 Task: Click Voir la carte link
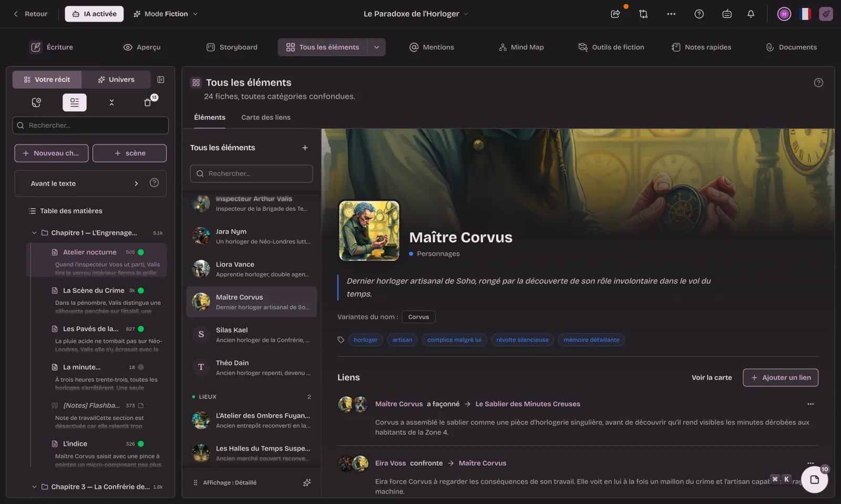tap(712, 377)
